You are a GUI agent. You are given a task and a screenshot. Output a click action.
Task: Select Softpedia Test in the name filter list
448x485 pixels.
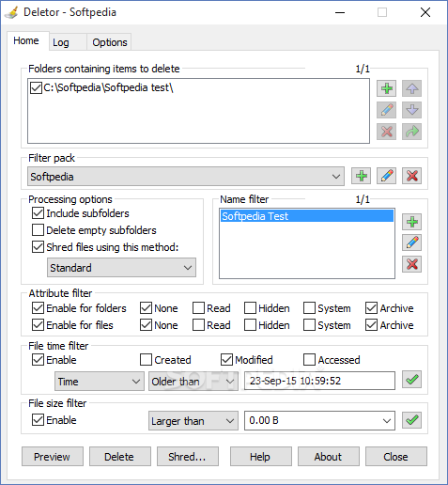click(307, 216)
